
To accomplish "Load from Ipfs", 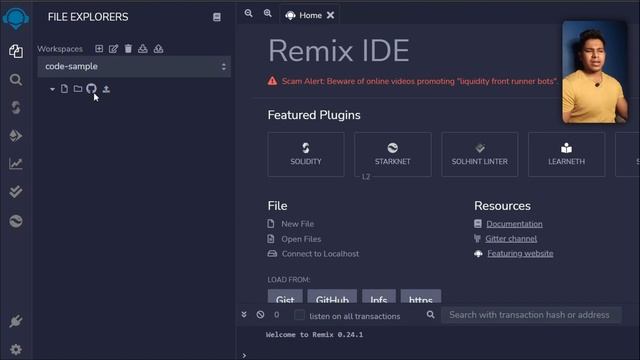I will [x=379, y=297].
